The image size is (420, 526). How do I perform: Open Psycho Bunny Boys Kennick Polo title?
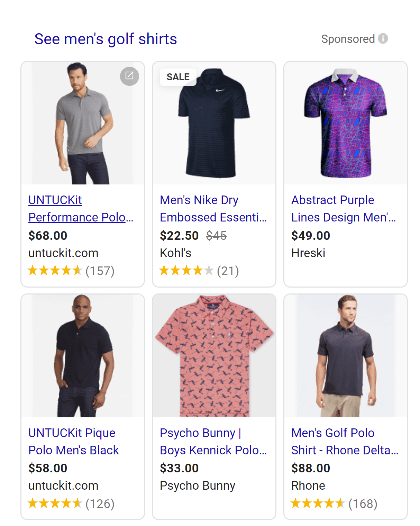click(x=213, y=441)
